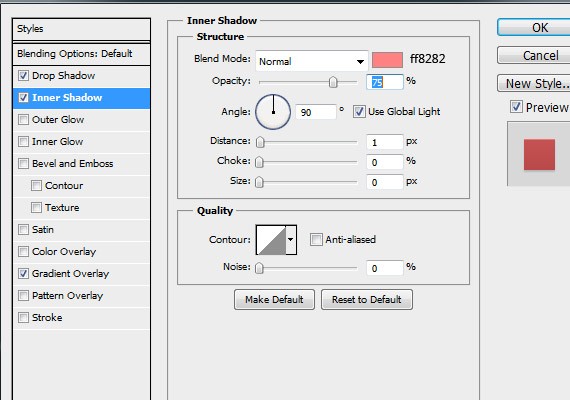
Task: Click the Reset to Default button
Action: [x=367, y=300]
